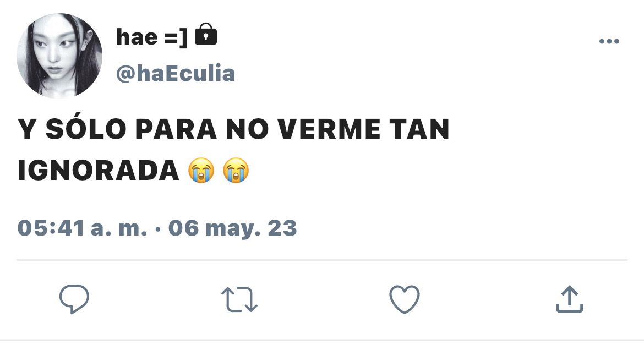Image resolution: width=644 pixels, height=350 pixels.
Task: Open the profile via display name hae =]
Action: (x=151, y=37)
